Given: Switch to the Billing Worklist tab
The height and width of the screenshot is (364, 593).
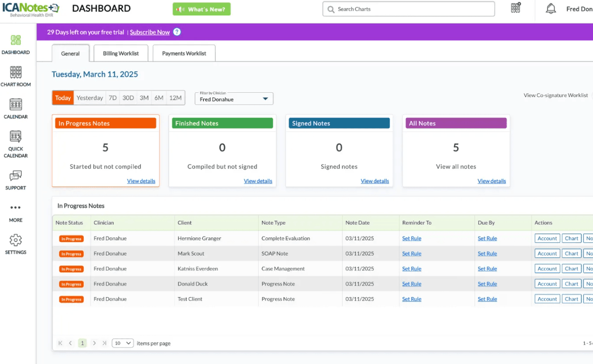Looking at the screenshot, I should pyautogui.click(x=120, y=54).
